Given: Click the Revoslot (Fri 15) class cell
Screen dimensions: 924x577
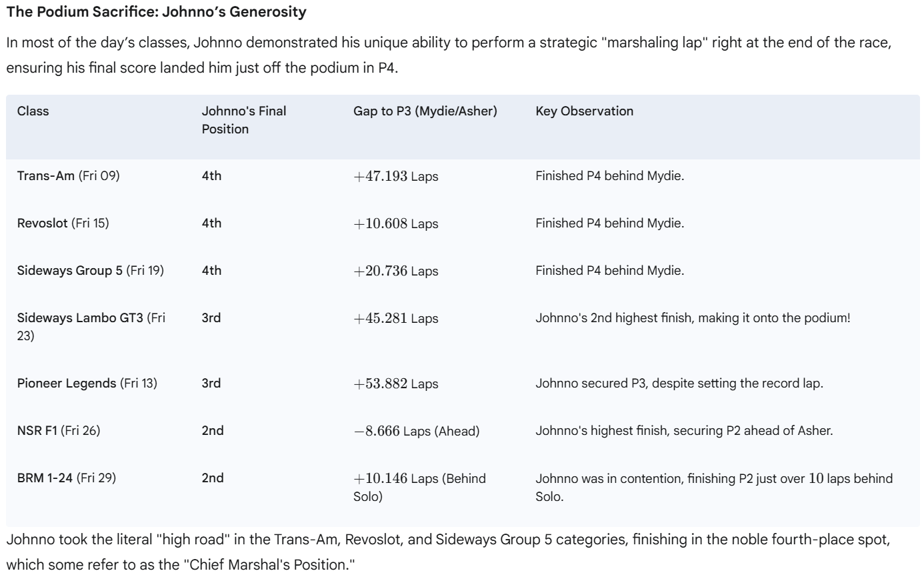Looking at the screenshot, I should (63, 223).
